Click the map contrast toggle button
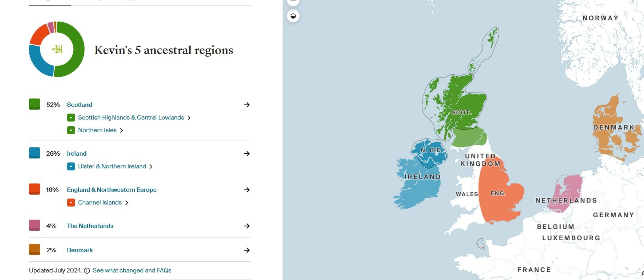Screen dimensions: 644x280 tap(293, 16)
